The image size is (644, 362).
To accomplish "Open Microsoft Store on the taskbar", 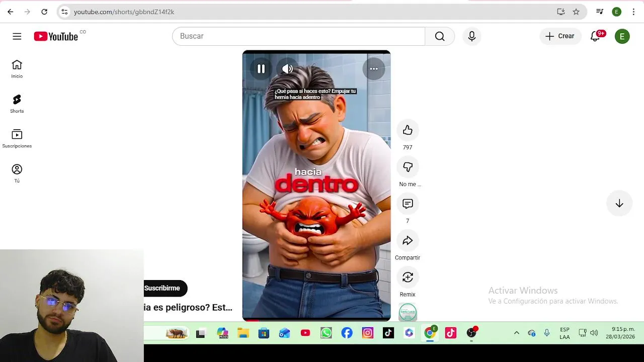I will click(264, 333).
